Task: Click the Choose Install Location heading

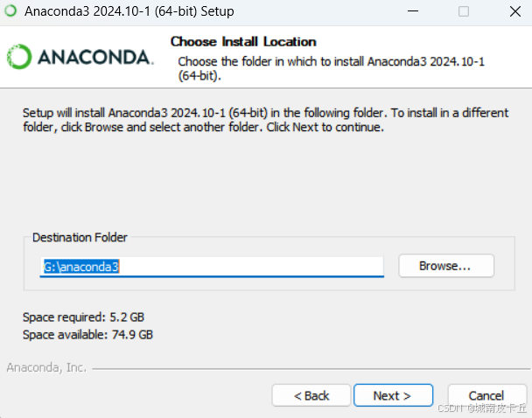Action: [243, 42]
